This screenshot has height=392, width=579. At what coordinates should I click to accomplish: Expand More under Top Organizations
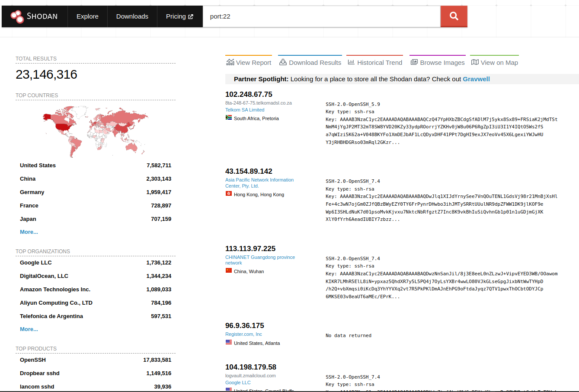(x=29, y=329)
